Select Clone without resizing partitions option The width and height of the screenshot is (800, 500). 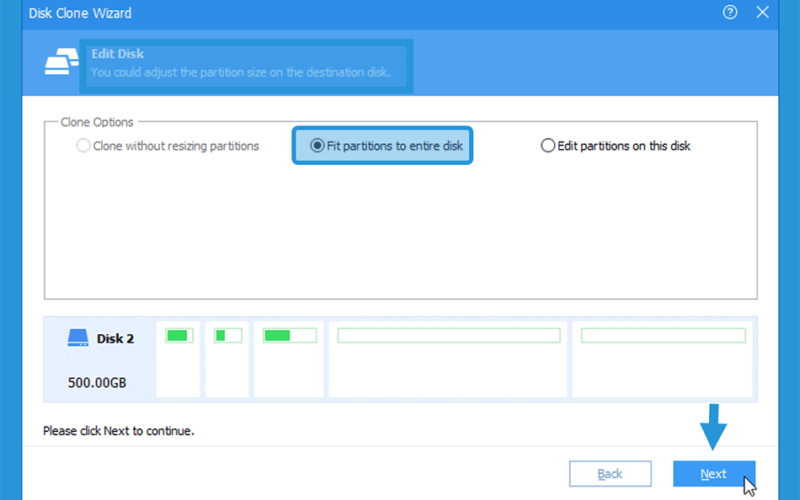168,146
